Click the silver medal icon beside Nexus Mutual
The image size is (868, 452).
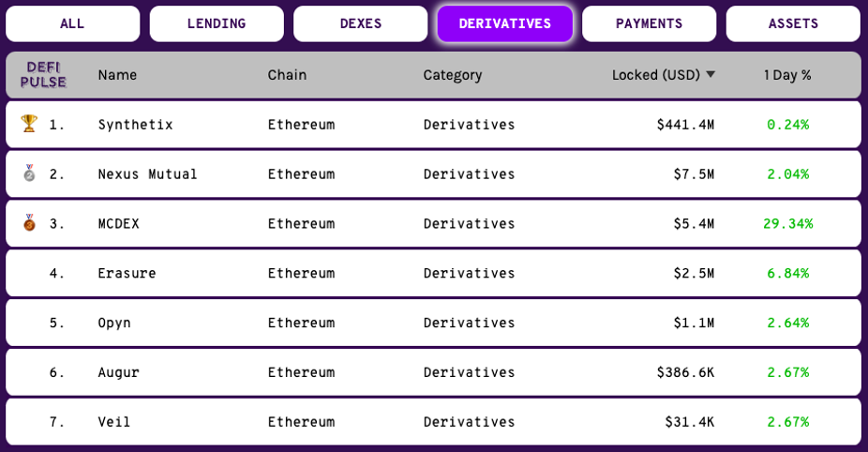pyautogui.click(x=29, y=173)
